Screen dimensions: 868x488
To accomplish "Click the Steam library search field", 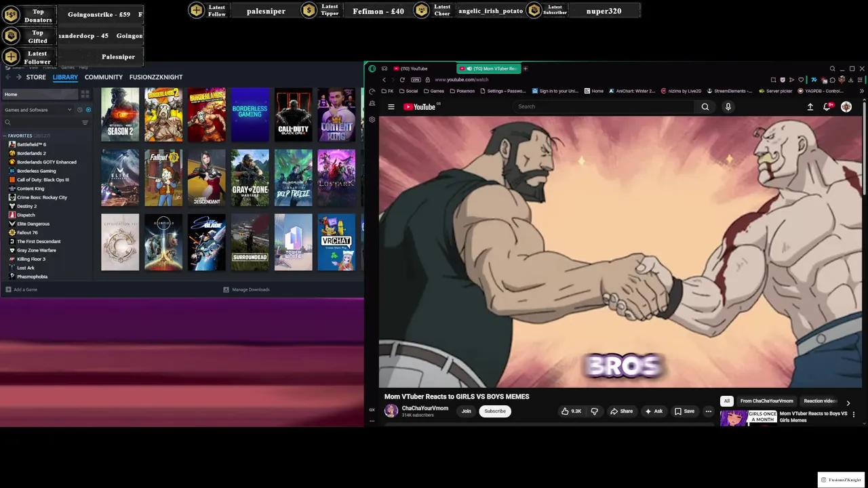I will click(41, 123).
